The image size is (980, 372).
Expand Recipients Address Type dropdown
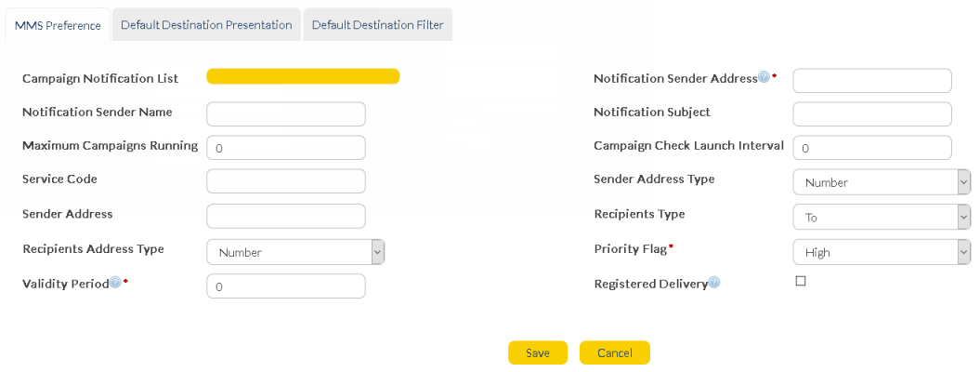coord(294,252)
